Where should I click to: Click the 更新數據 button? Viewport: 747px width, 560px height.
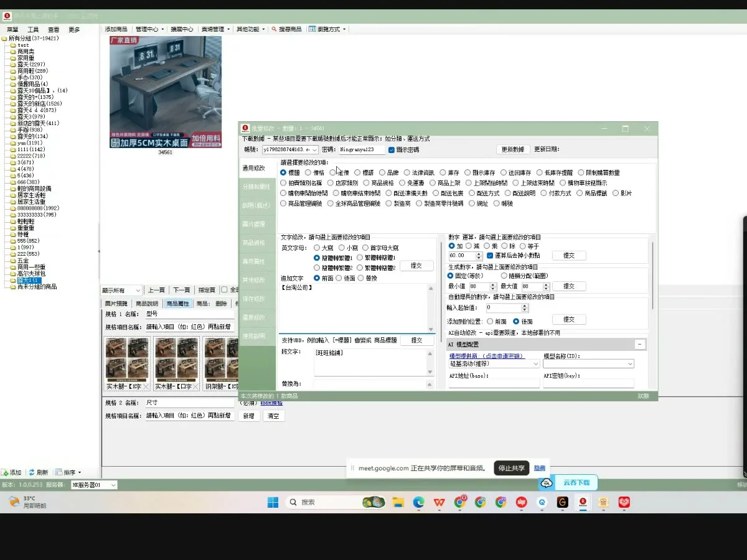514,149
